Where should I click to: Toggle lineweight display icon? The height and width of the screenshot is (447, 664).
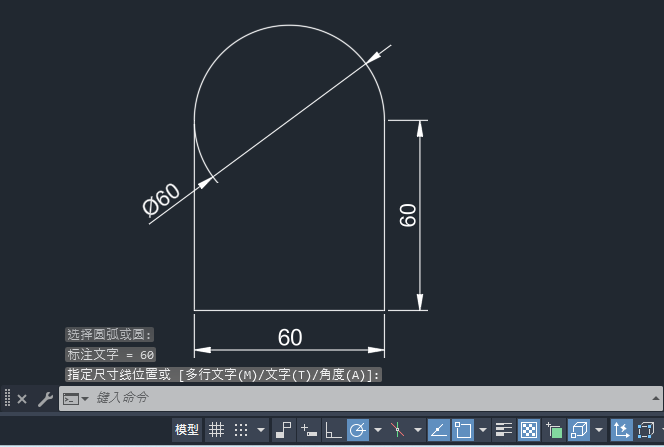pos(504,430)
